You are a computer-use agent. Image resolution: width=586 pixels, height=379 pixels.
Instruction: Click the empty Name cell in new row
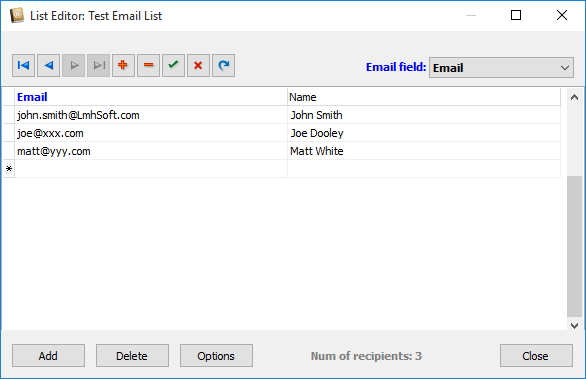coord(424,169)
